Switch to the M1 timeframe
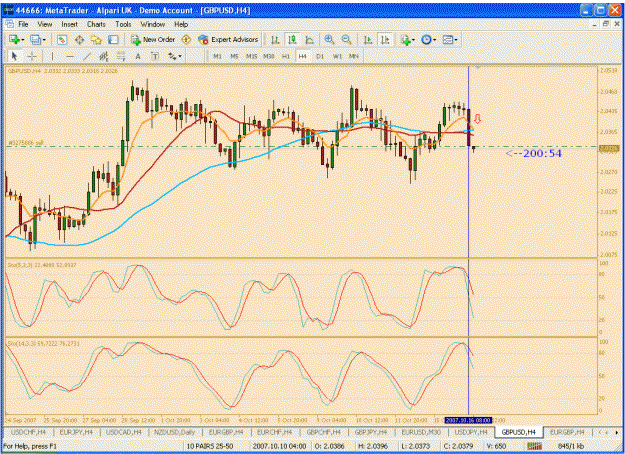This screenshot has height=454, width=625. click(x=217, y=56)
